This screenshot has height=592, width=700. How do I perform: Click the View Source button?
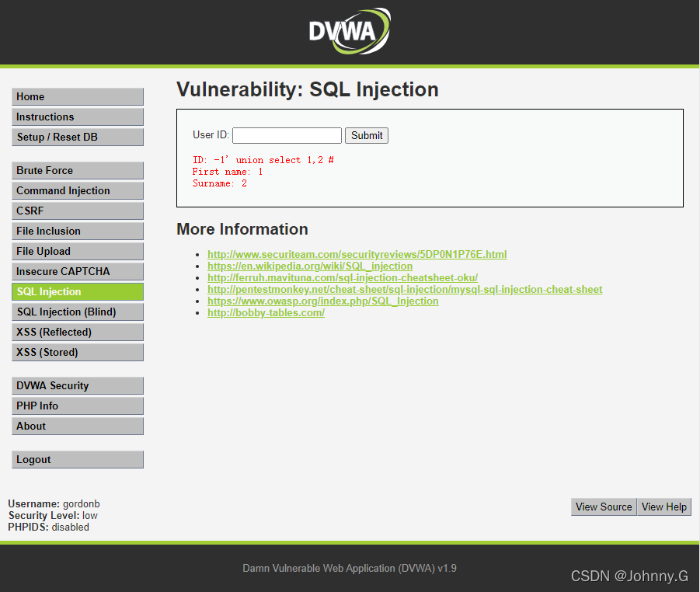tap(604, 507)
